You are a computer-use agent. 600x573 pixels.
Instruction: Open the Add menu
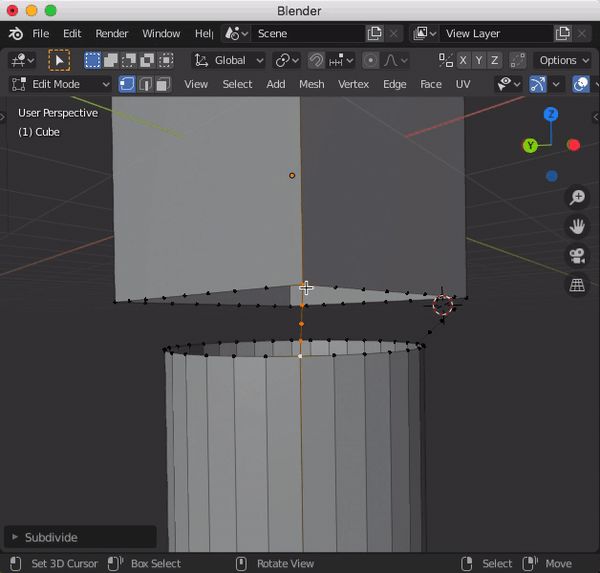276,84
